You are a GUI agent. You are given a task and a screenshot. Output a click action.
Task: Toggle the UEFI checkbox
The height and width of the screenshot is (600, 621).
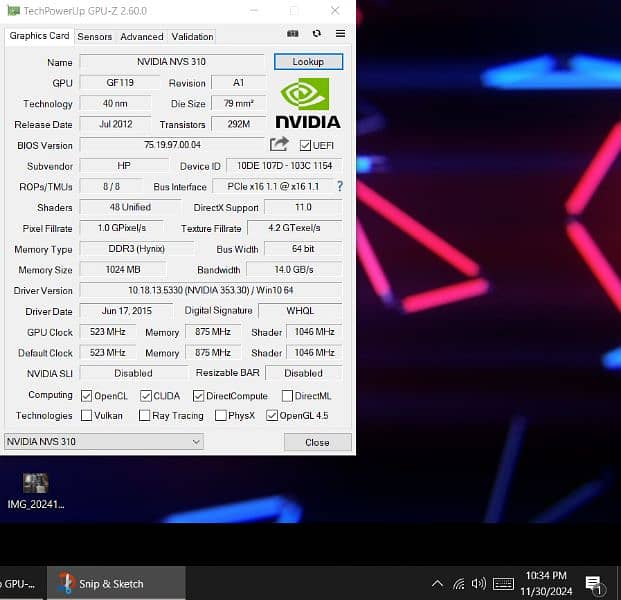305,146
